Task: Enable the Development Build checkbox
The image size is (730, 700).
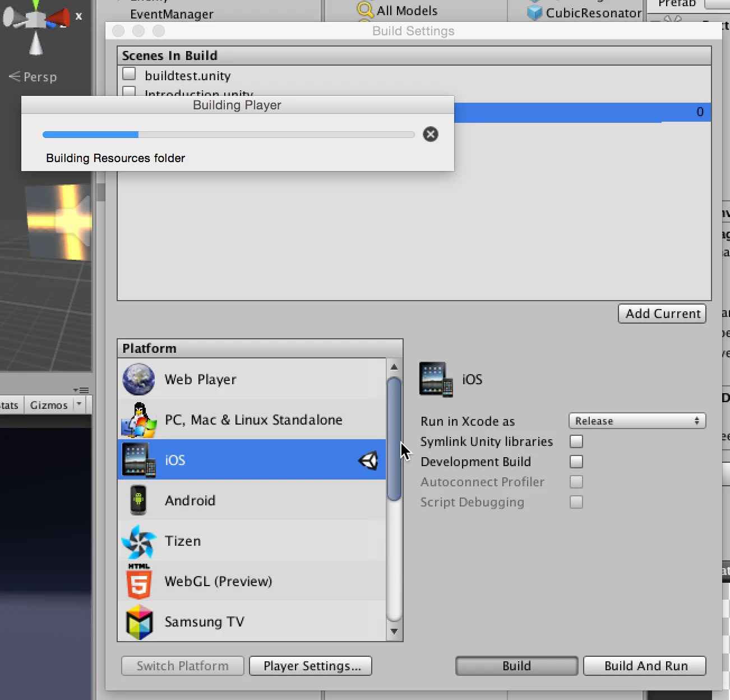Action: tap(576, 462)
